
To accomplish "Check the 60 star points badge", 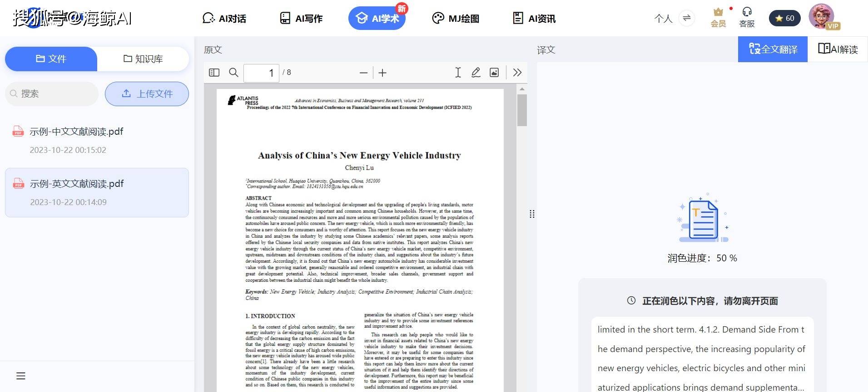I will click(785, 18).
